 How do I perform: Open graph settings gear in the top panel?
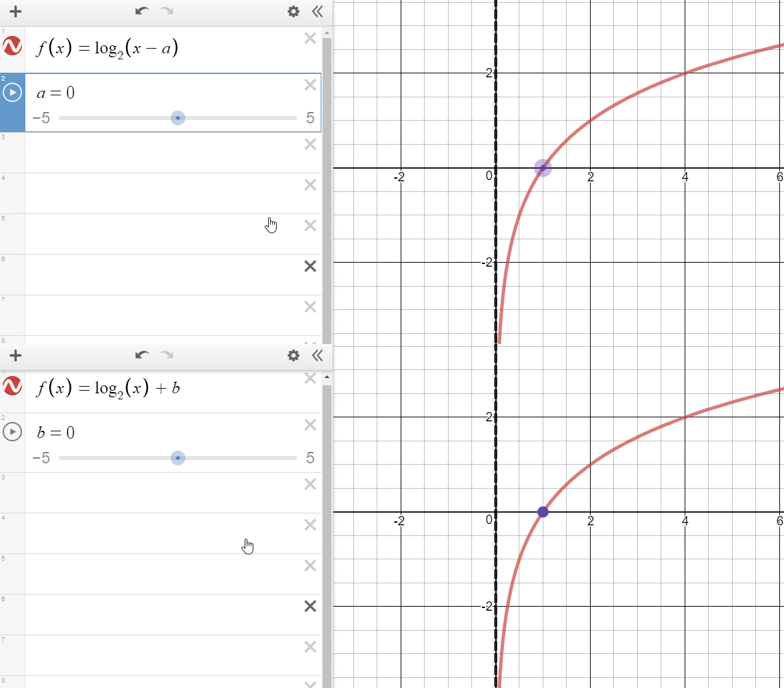(x=293, y=11)
